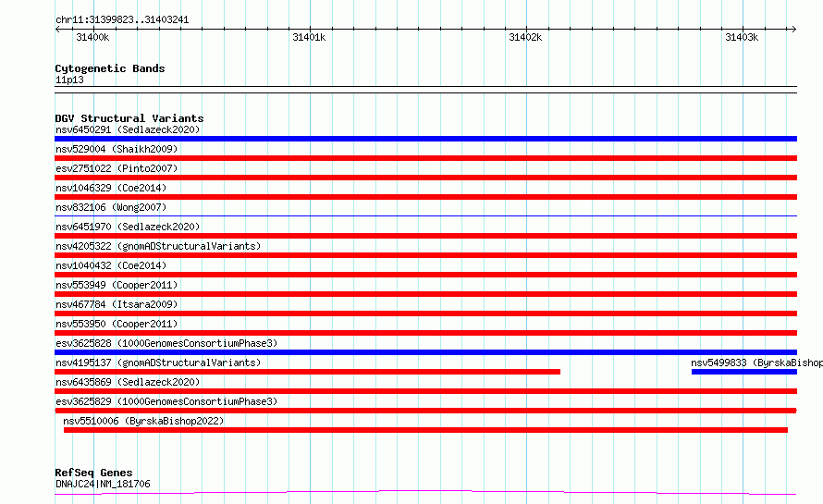This screenshot has width=823, height=504.
Task: Open nsv6435869 (Sedlazeck2020) label
Action: click(x=128, y=382)
